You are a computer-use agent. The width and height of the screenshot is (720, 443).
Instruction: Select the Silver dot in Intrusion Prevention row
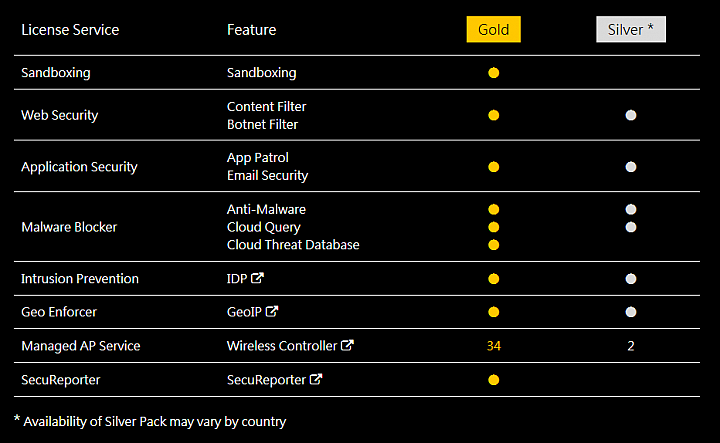631,279
